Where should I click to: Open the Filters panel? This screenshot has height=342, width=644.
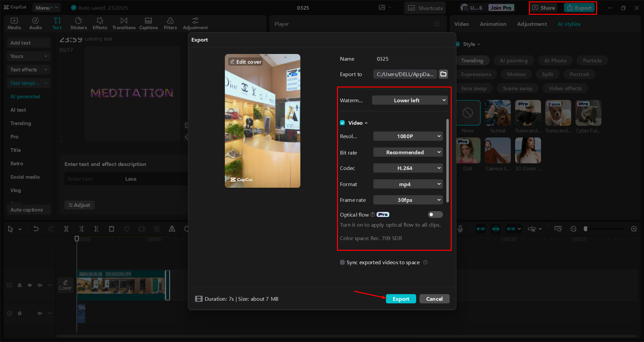click(170, 23)
